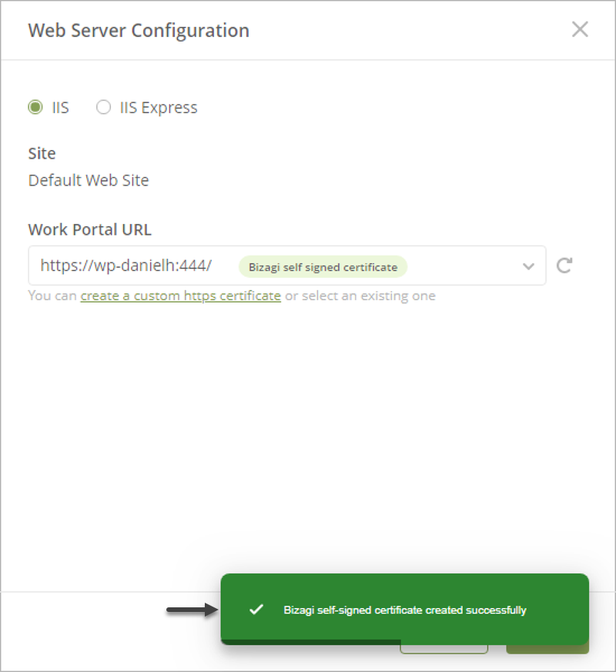The width and height of the screenshot is (616, 672).
Task: Click the Default Web Site text
Action: coord(89,180)
